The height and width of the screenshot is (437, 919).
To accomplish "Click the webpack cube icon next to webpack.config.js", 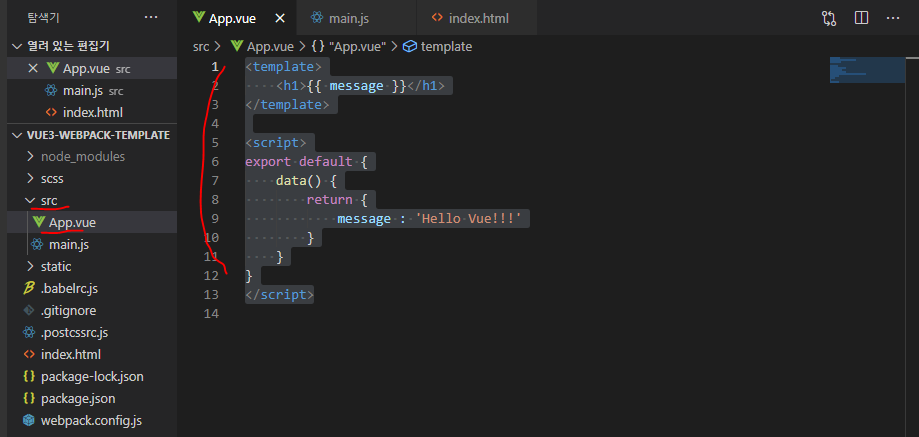I will pyautogui.click(x=29, y=420).
